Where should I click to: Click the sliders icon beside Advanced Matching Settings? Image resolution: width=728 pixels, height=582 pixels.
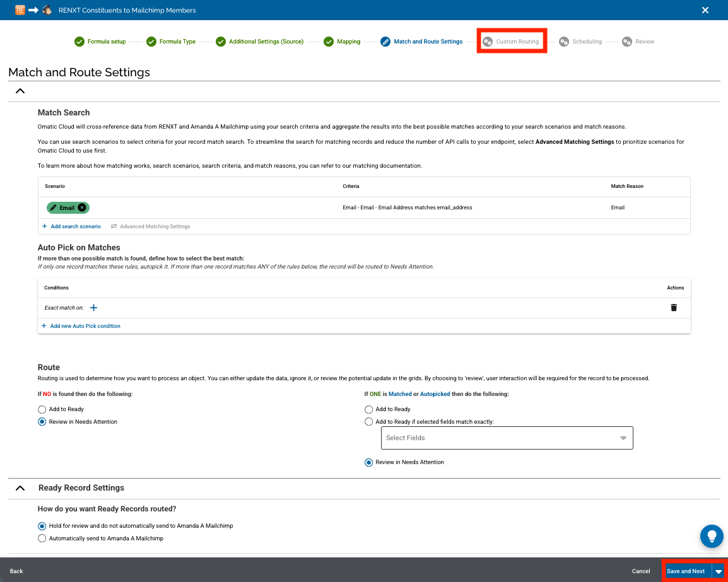coord(114,226)
